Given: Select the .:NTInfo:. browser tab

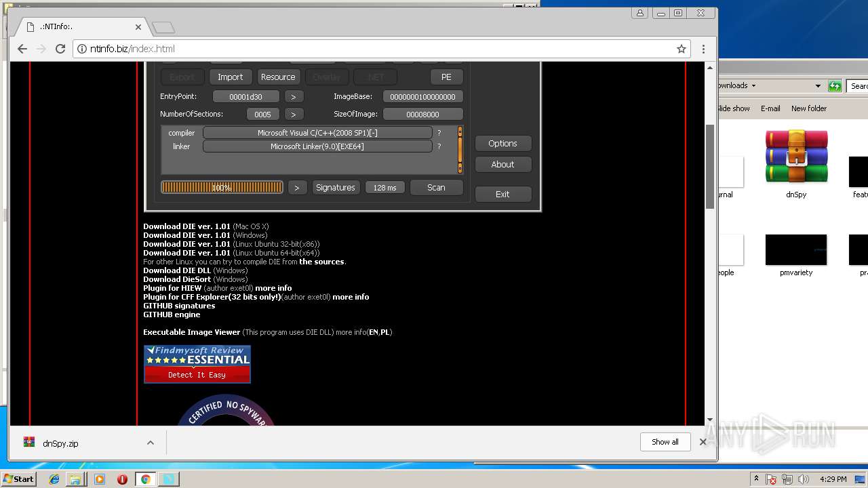Looking at the screenshot, I should (x=81, y=27).
